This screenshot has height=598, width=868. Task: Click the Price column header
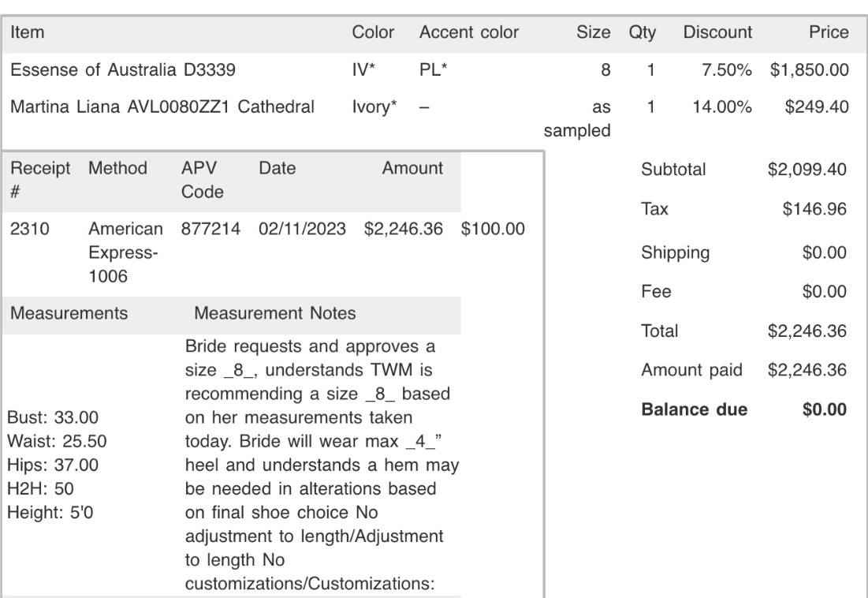coord(829,32)
